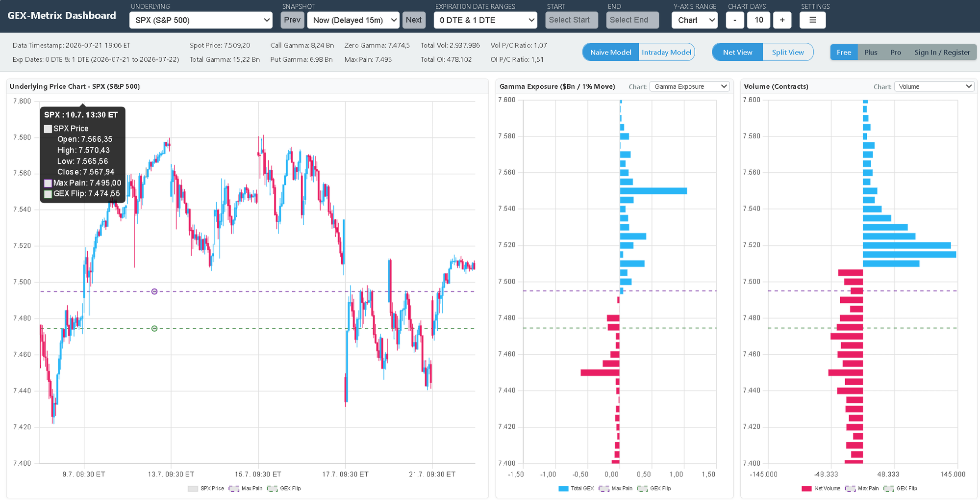Select the Plus plan tab
The height and width of the screenshot is (500, 980).
tap(871, 52)
